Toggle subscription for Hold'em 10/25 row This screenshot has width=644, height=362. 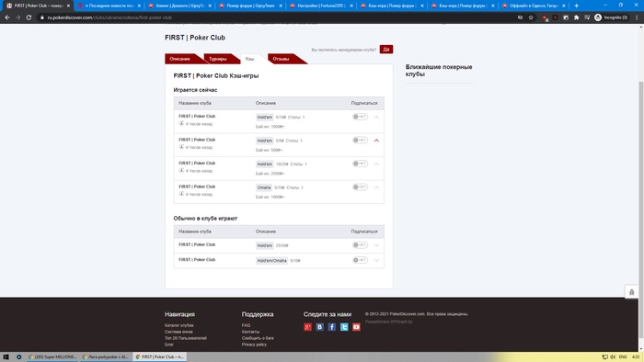(x=360, y=164)
